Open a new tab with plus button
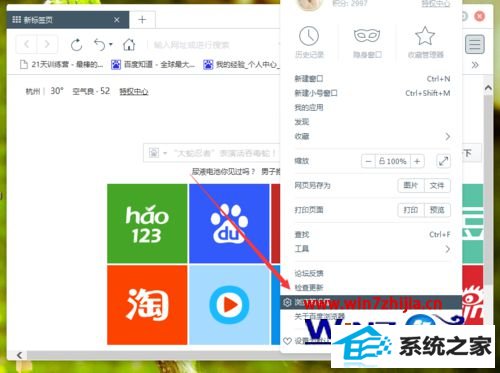Screen dimensions: 500x373 [142, 20]
